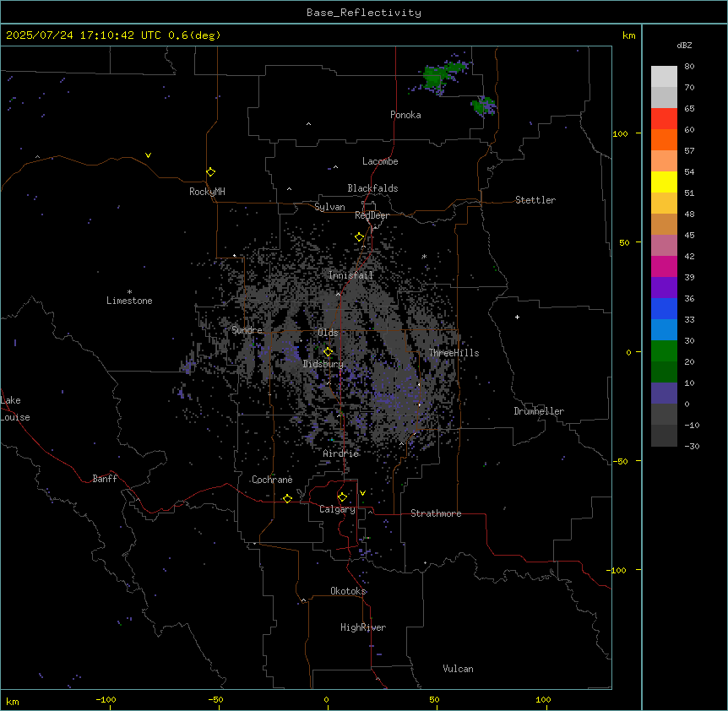
Task: Click the Cochrane label
Action: point(272,480)
